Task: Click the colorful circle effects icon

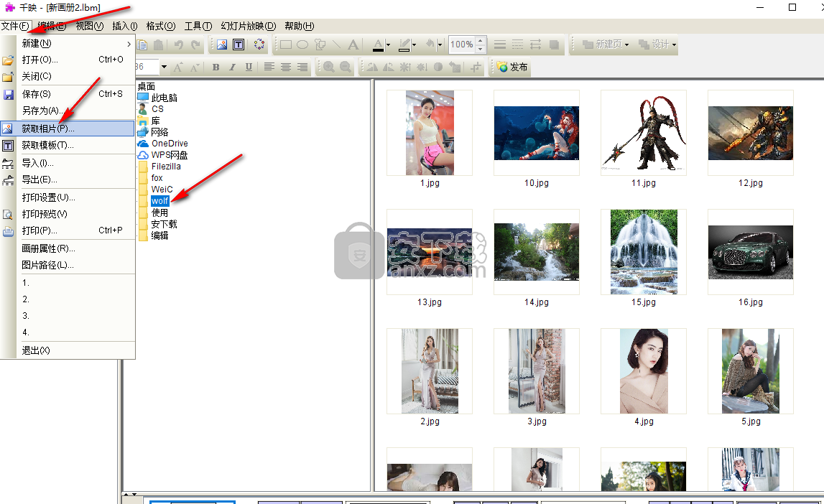Action: [x=259, y=45]
